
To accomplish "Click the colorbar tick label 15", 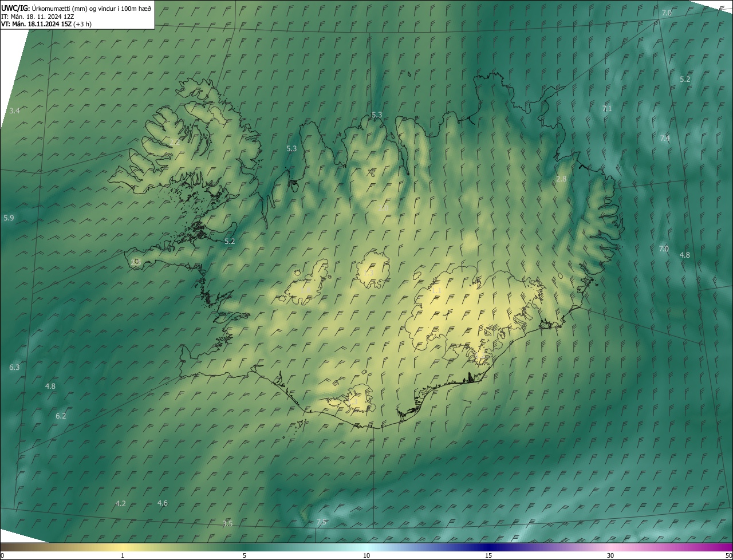I will coord(488,555).
